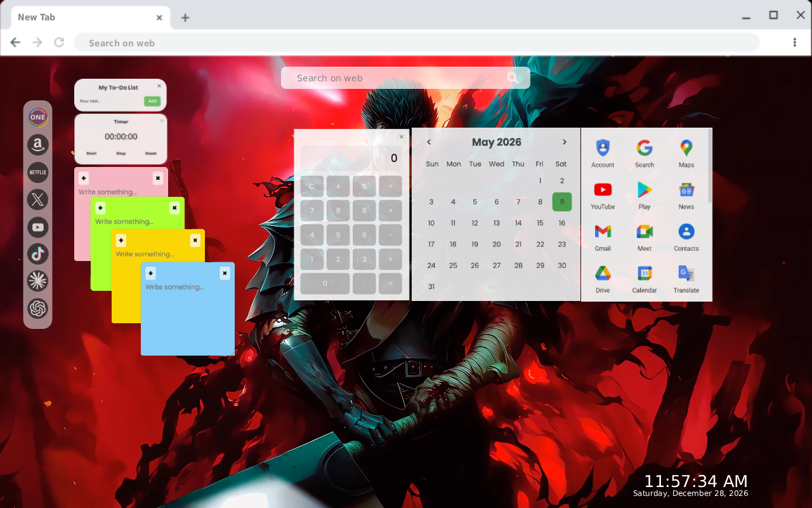Open Amazon from the sidebar dock
This screenshot has height=508, width=812.
click(38, 145)
